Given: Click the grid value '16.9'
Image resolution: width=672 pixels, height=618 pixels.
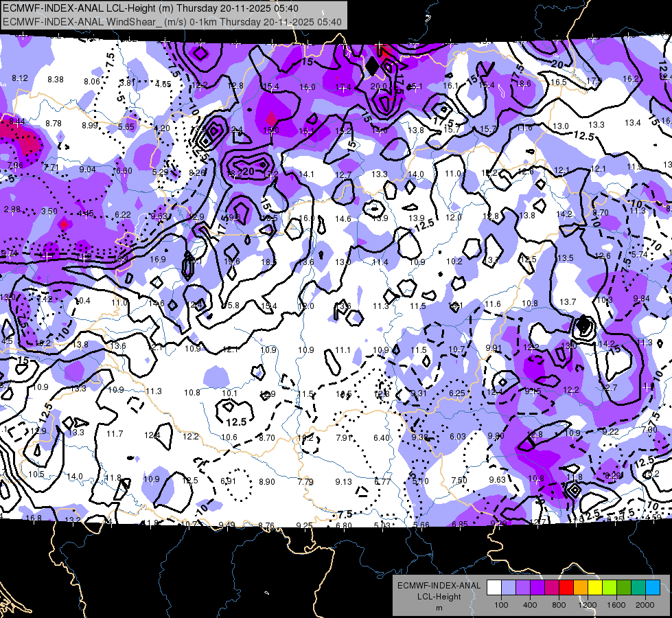Looking at the screenshot, I should 158,260.
